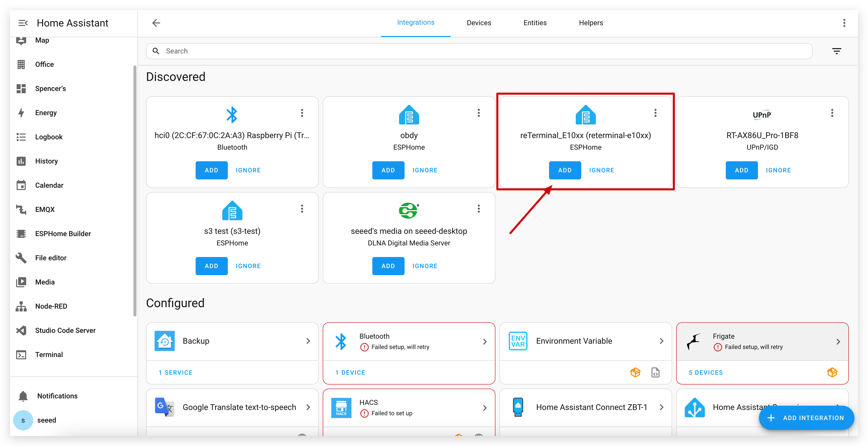Click the UPnP logo on the RT-AX86U card
Viewport: 868px width, 446px height.
pyautogui.click(x=762, y=115)
